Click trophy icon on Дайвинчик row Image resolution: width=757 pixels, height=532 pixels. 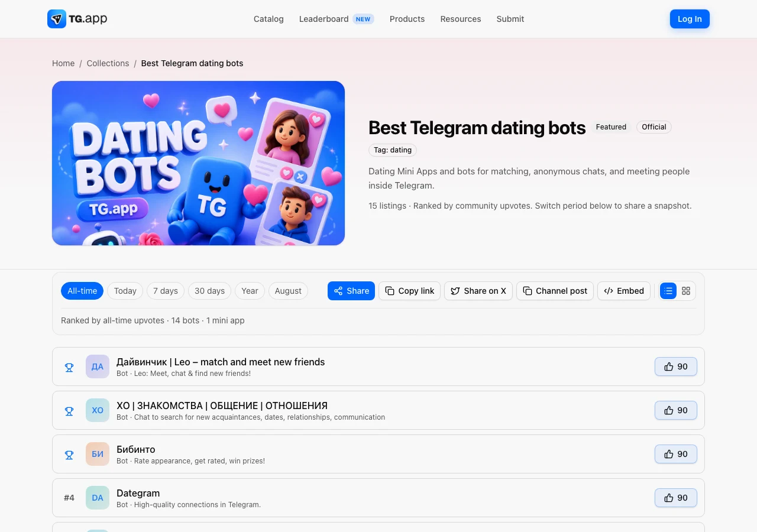click(x=69, y=367)
